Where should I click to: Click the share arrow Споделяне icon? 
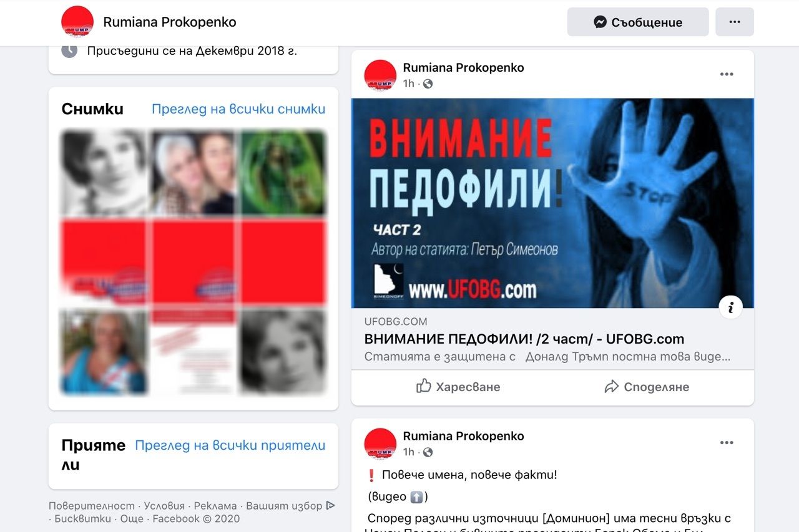611,387
